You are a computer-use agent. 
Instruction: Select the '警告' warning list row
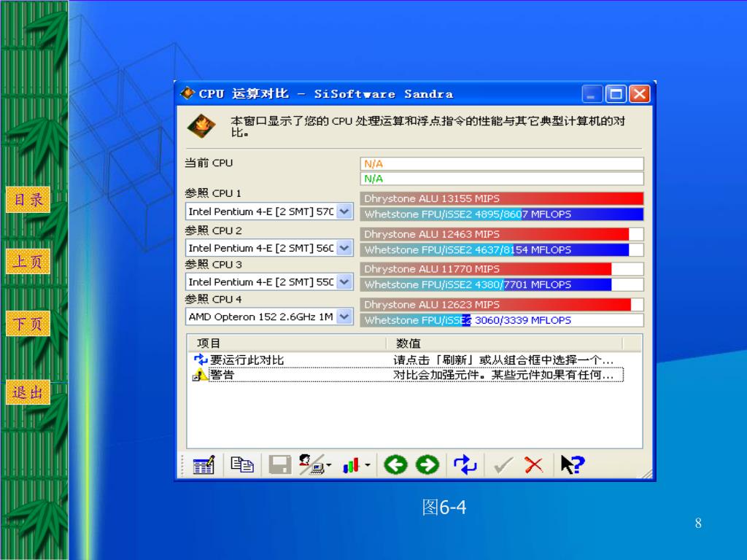[x=408, y=375]
